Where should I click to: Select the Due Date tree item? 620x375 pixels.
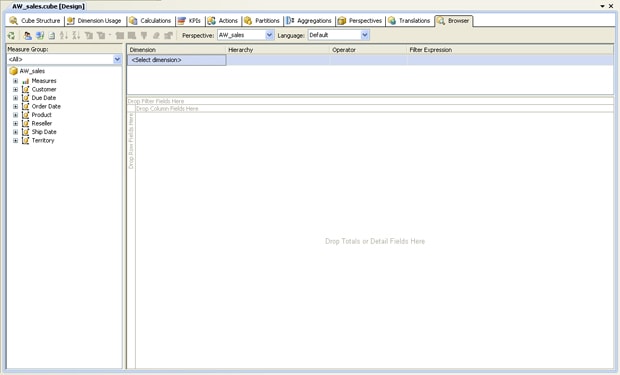43,98
